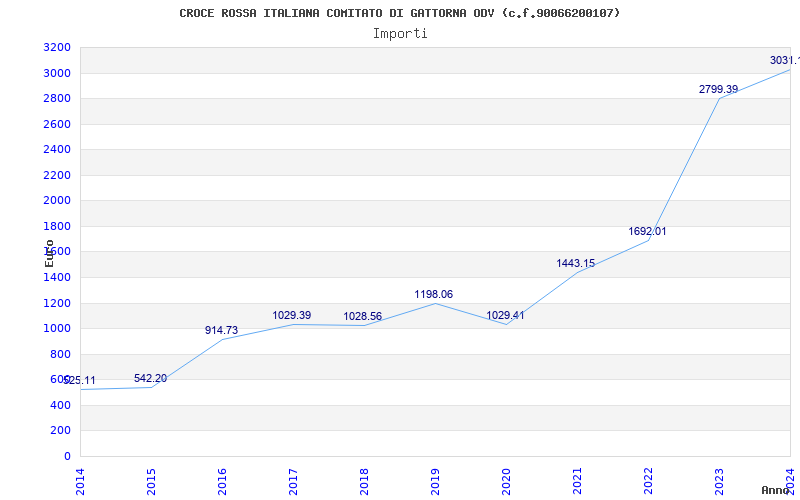Screen dimensions: 800x500
Task: Click the 0 y-axis label
Action: (67, 456)
